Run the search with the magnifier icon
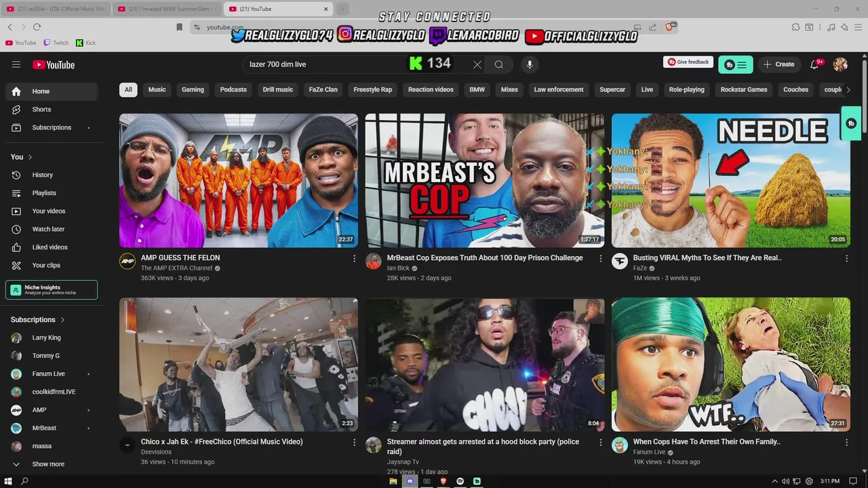This screenshot has height=488, width=868. pyautogui.click(x=499, y=64)
